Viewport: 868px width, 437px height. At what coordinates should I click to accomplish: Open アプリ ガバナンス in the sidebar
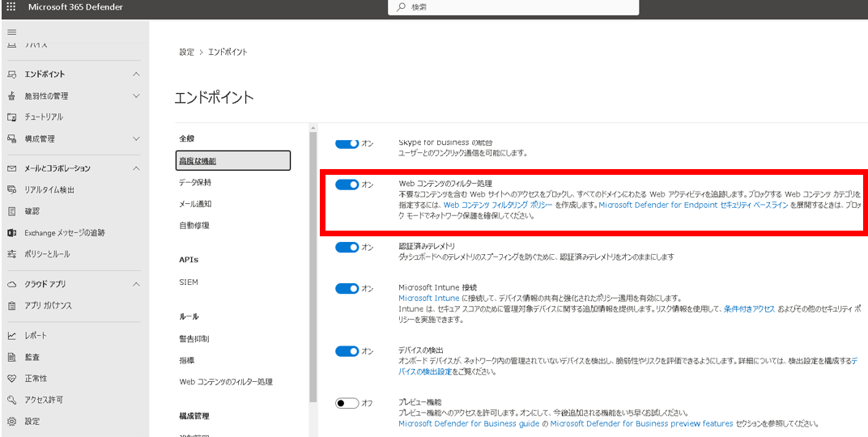pos(48,305)
